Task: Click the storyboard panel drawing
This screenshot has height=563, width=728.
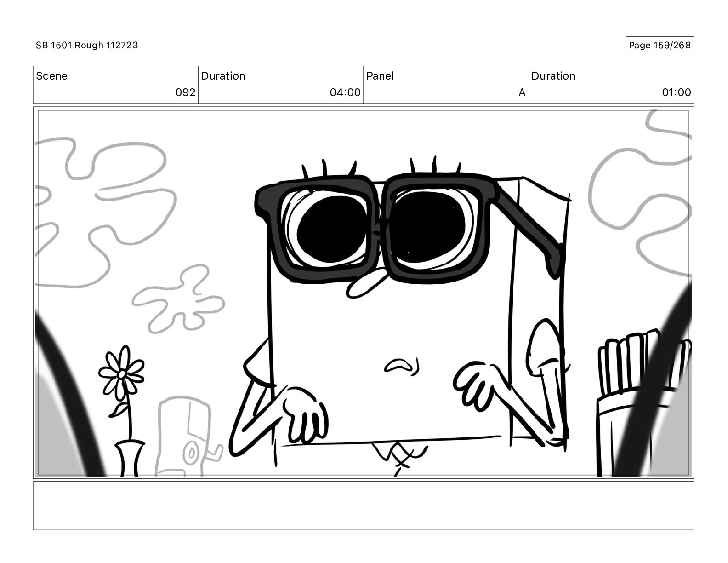Action: tap(363, 293)
